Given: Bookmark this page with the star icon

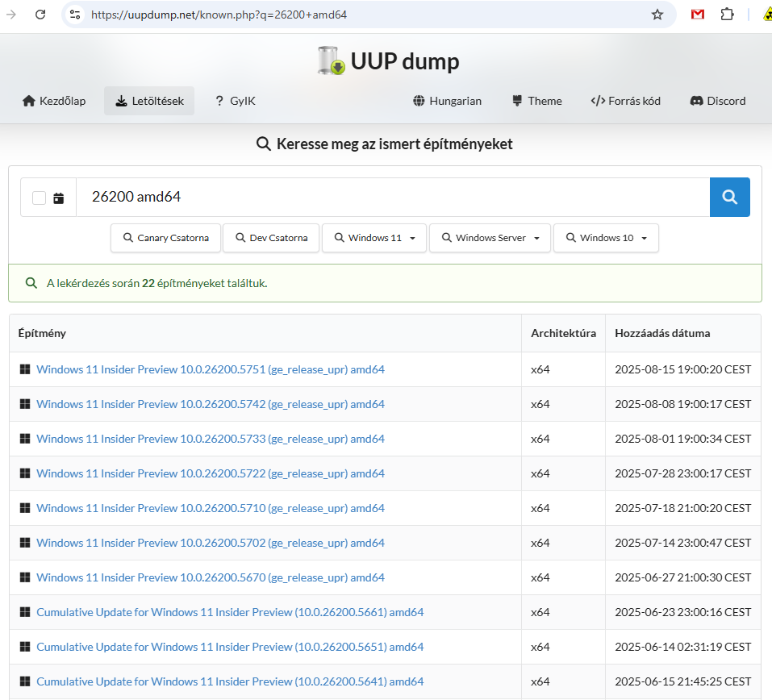Looking at the screenshot, I should click(657, 15).
